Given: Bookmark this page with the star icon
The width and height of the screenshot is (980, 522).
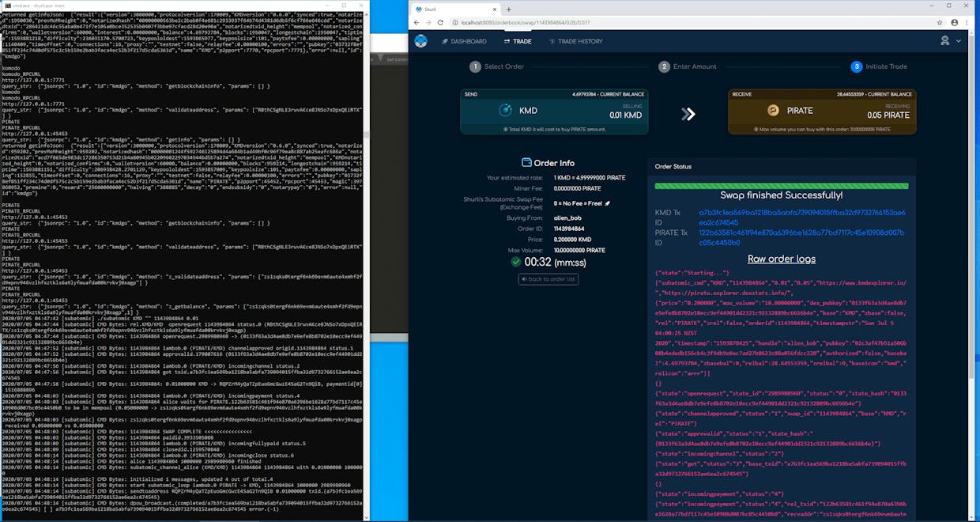Looking at the screenshot, I should (939, 23).
